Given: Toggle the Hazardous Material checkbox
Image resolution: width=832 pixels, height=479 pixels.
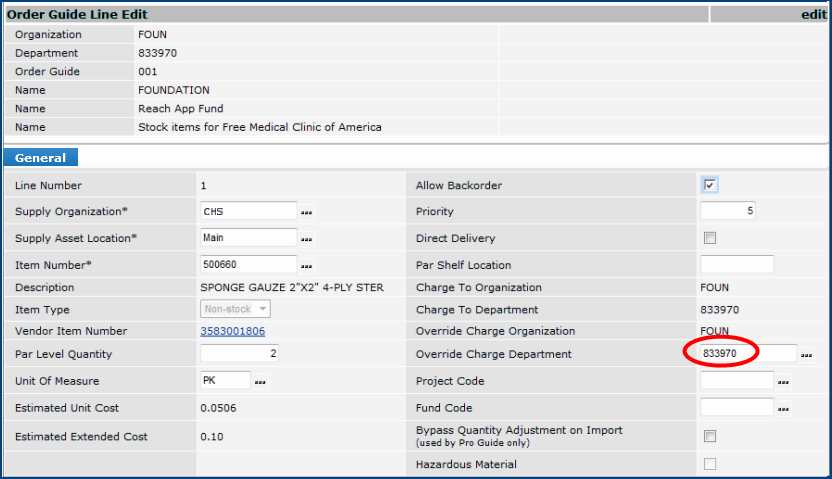Looking at the screenshot, I should click(x=710, y=464).
